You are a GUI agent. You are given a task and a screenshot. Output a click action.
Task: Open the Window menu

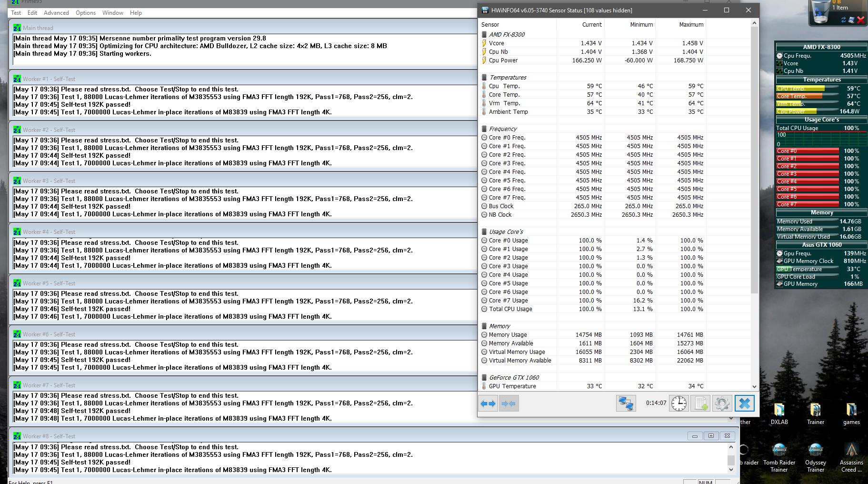(113, 13)
